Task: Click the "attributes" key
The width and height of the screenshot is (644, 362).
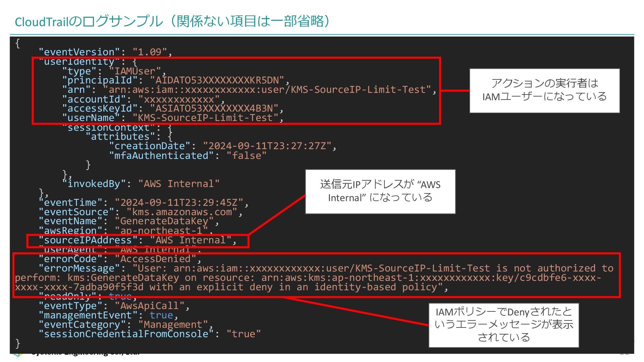Action: [120, 137]
